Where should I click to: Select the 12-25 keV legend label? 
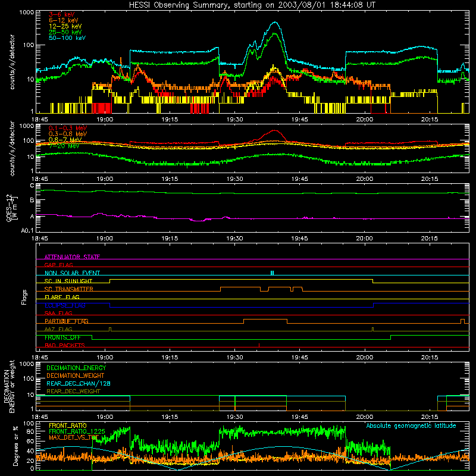[x=65, y=26]
